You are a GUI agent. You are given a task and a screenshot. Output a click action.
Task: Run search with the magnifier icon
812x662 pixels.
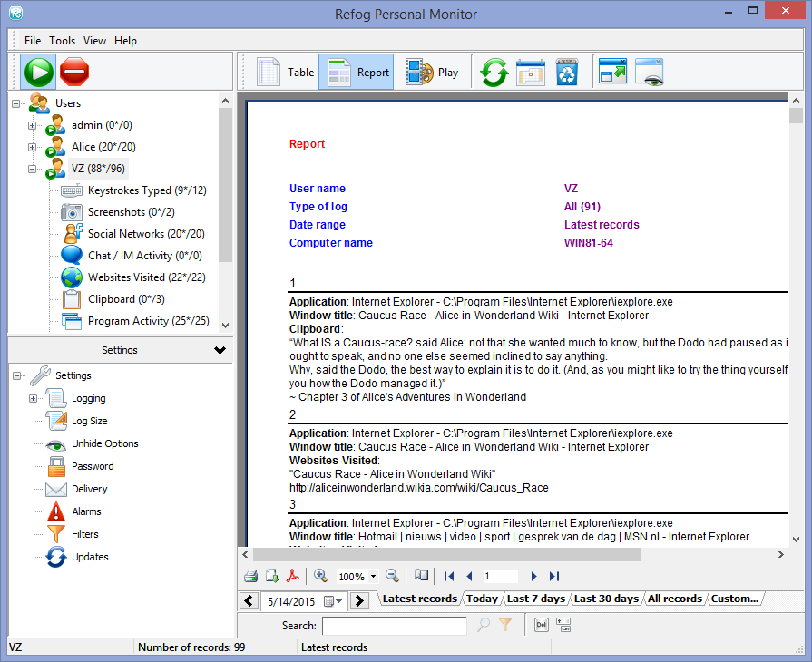pos(484,625)
